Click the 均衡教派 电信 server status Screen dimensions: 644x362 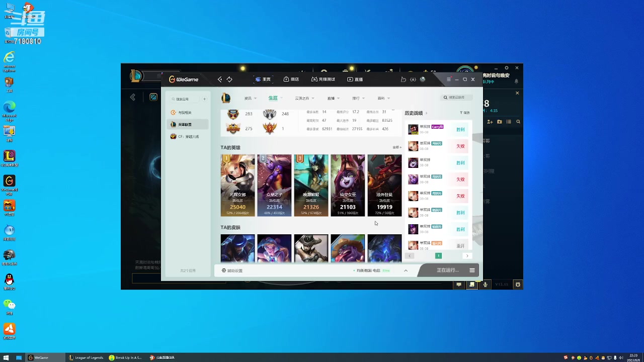click(x=371, y=270)
